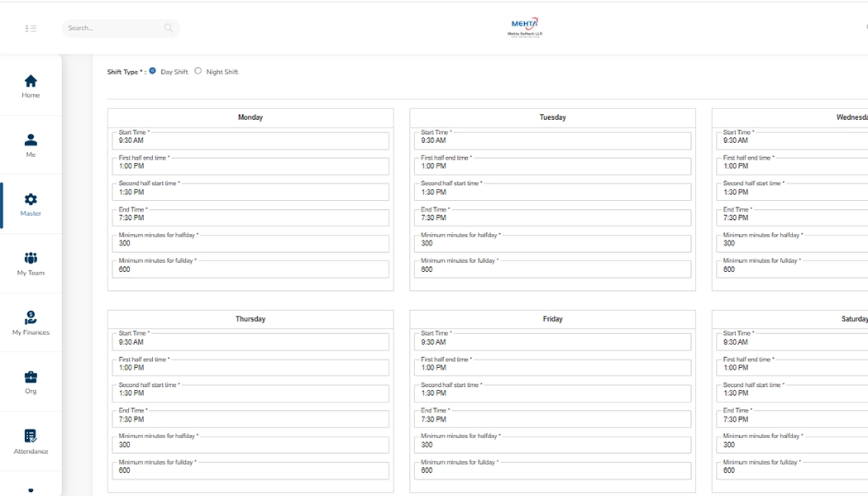Click the Mehta Softech logo

(525, 28)
